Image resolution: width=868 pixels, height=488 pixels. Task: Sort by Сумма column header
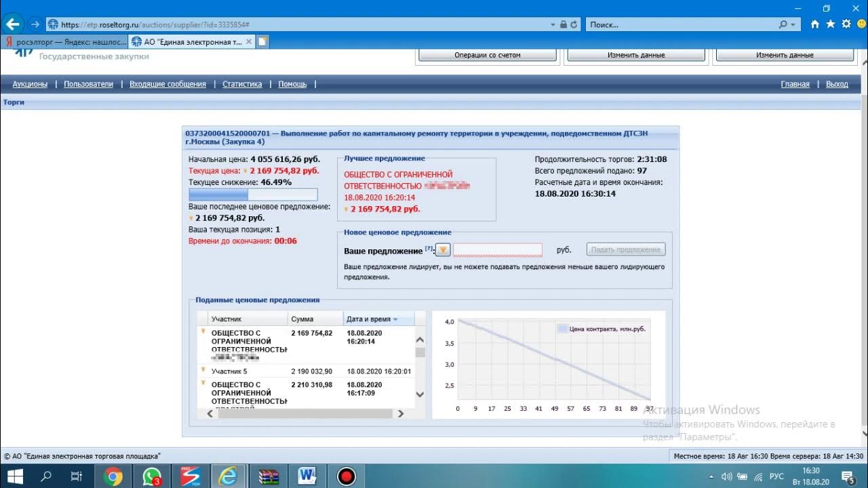click(315, 319)
